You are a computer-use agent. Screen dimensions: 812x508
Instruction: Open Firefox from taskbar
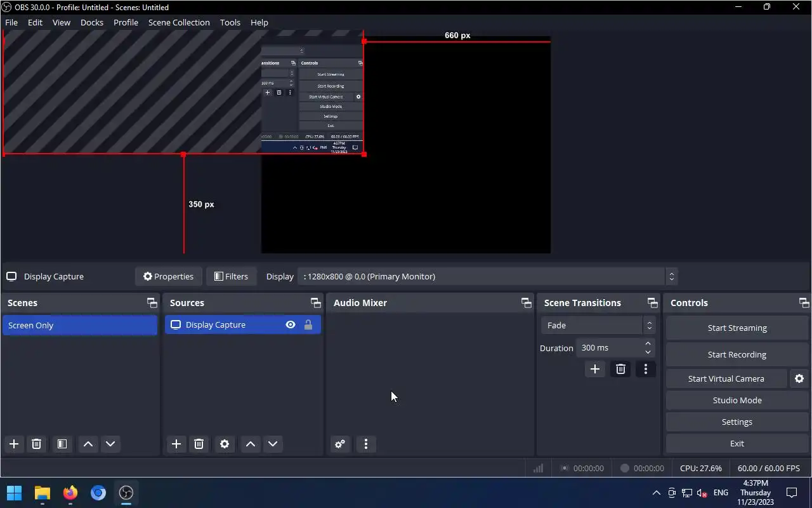(x=70, y=493)
